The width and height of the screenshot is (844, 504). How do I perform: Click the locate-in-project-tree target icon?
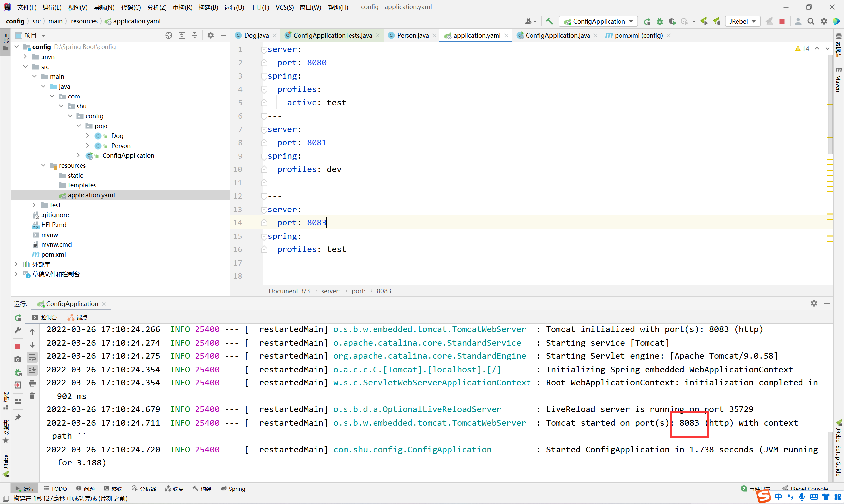168,35
